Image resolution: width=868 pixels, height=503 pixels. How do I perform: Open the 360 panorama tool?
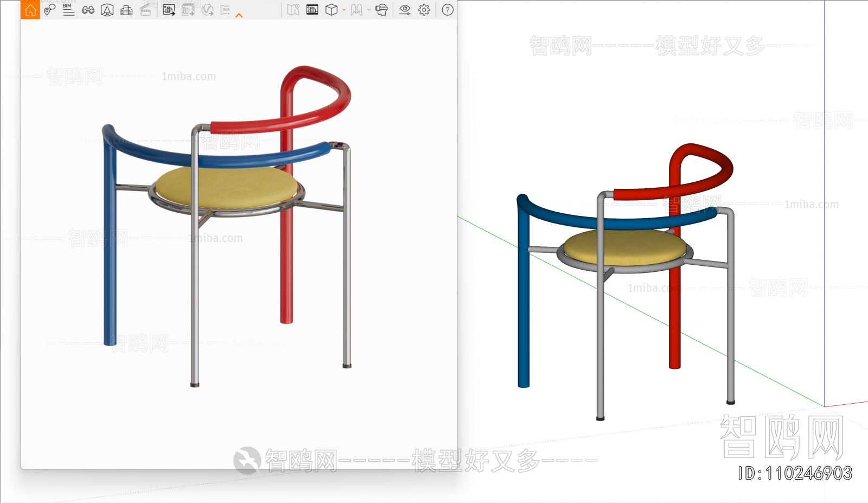pos(226,10)
